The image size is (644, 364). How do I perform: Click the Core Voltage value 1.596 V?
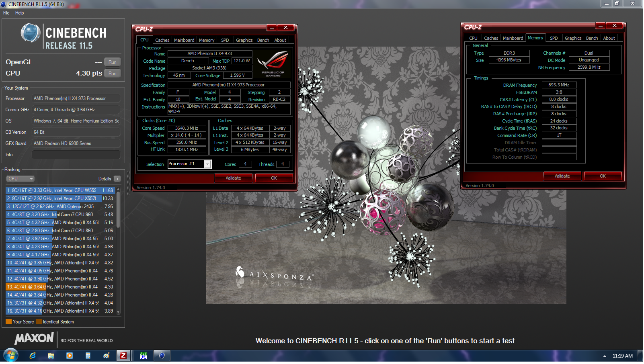[237, 75]
